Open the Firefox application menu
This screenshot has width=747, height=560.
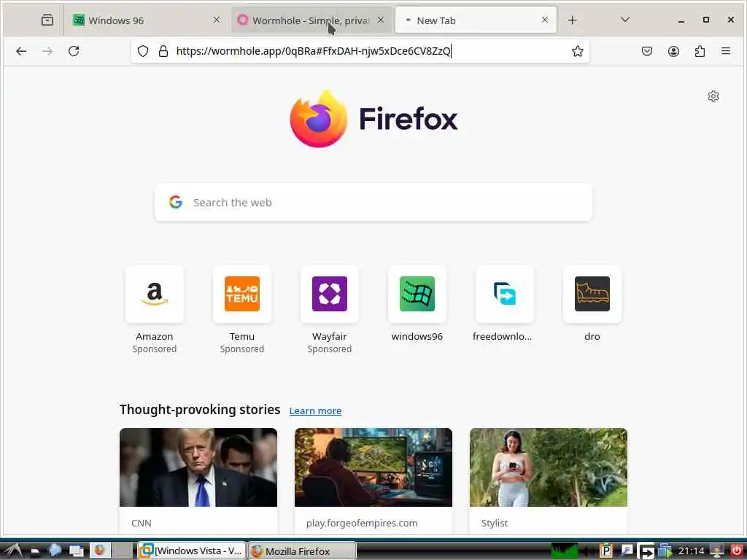[726, 51]
